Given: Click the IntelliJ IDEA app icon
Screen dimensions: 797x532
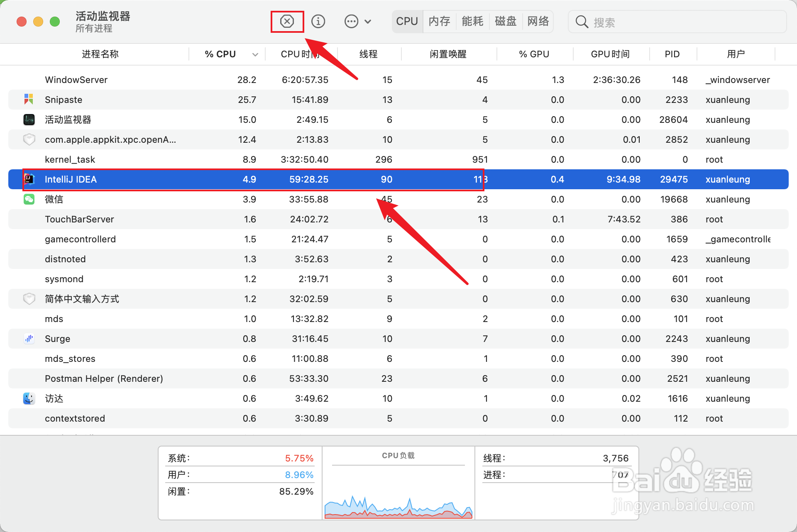Looking at the screenshot, I should (29, 179).
